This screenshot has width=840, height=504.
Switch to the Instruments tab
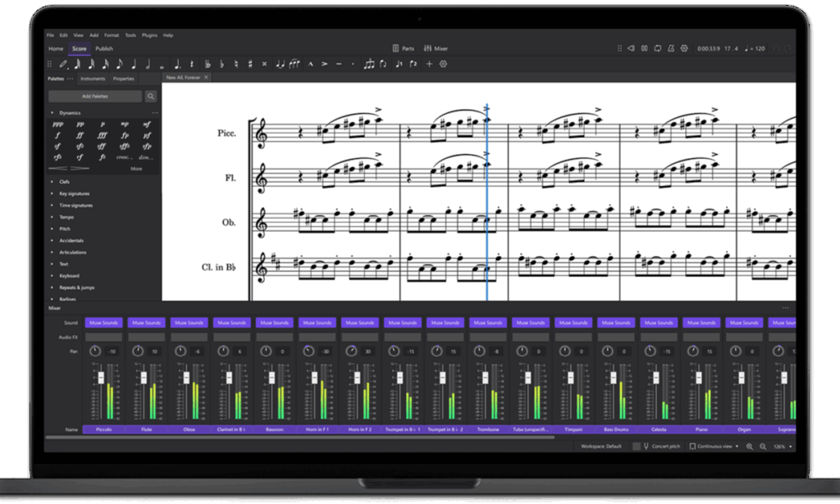pyautogui.click(x=93, y=79)
